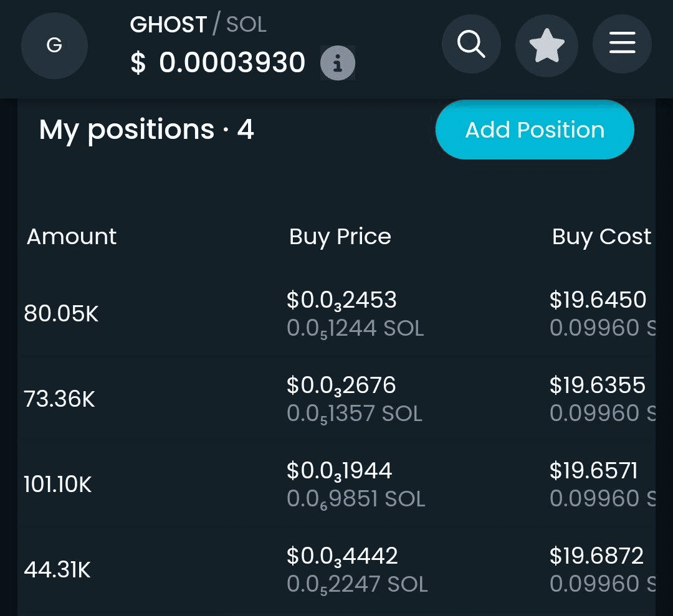Tap the price info icon
The image size is (673, 616).
coord(338,63)
